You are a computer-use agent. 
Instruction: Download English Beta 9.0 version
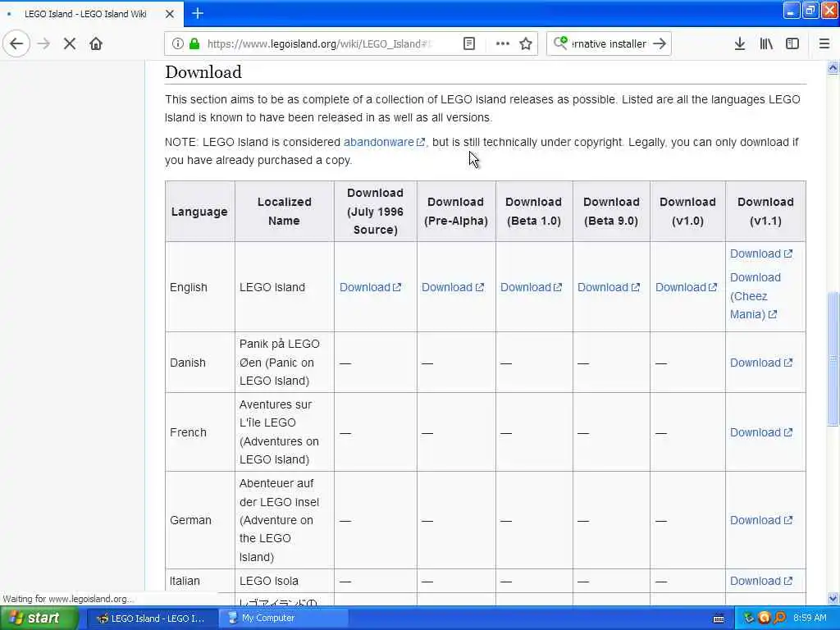609,287
